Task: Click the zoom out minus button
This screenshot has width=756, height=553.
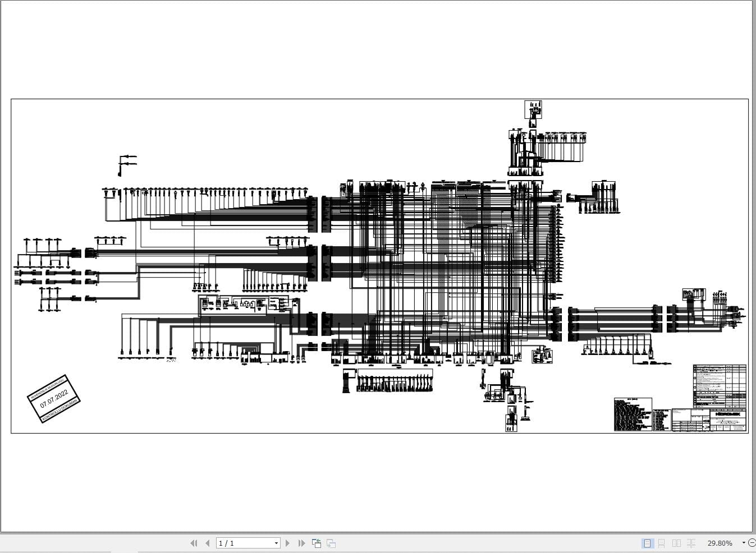Action: coord(752,542)
